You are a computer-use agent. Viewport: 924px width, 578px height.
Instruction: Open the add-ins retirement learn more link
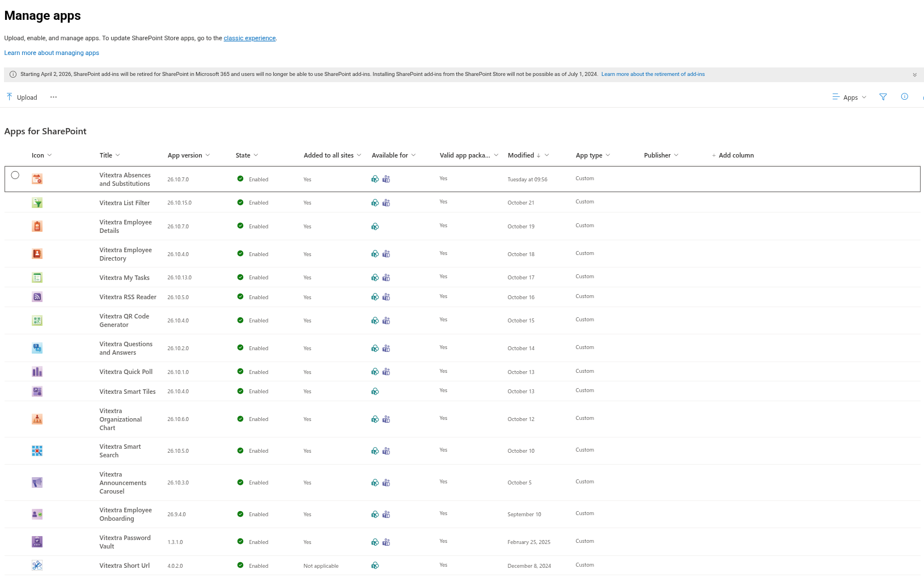(653, 74)
